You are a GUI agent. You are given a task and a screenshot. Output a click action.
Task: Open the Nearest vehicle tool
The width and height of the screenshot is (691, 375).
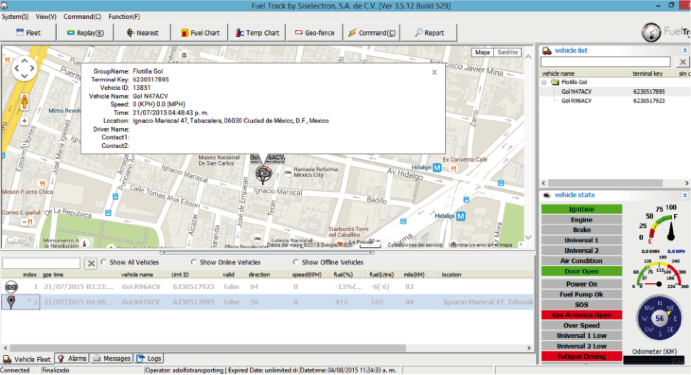pyautogui.click(x=142, y=33)
